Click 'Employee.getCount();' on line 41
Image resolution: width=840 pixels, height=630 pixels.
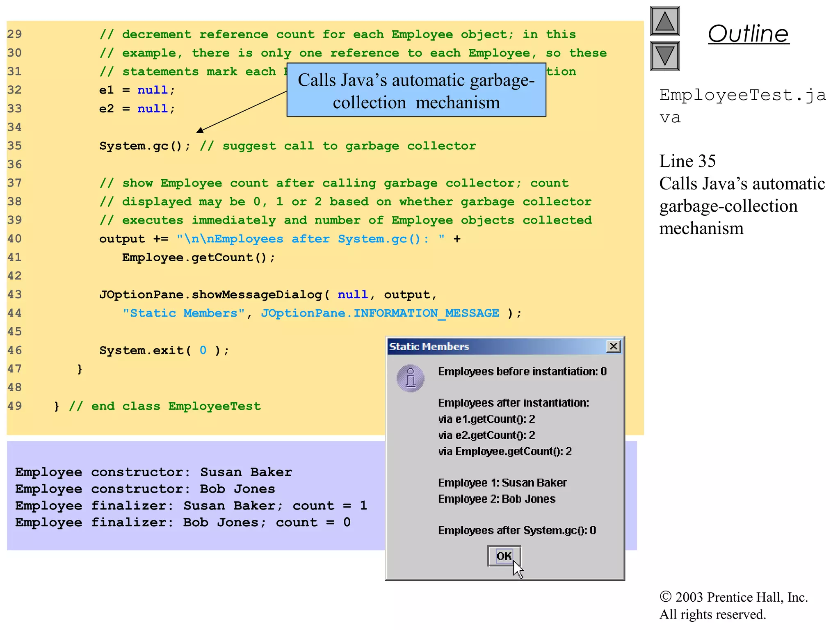[199, 258]
